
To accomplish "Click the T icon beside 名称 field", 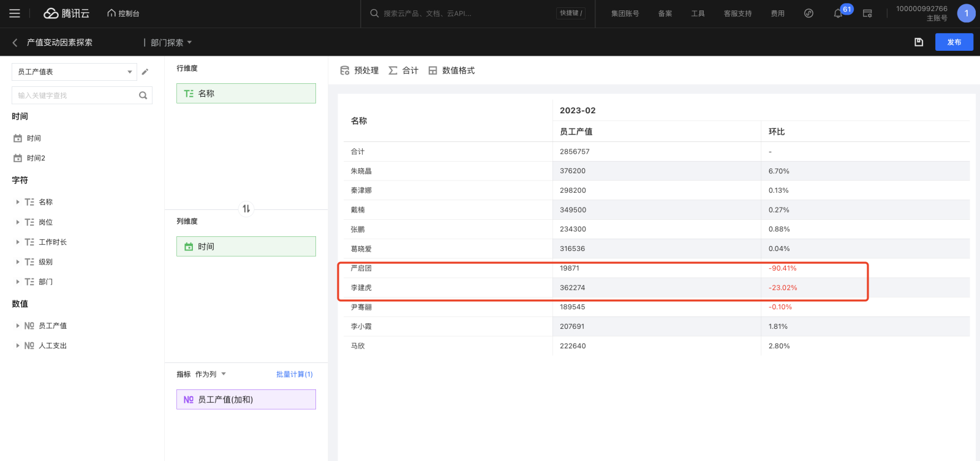I will (29, 202).
